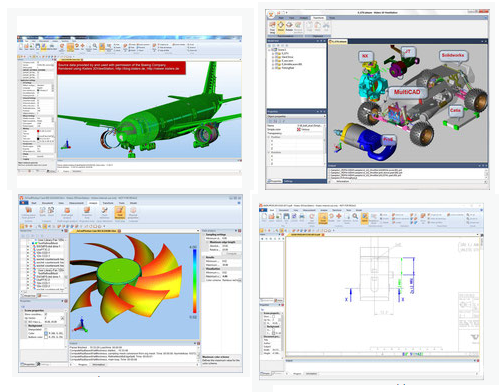Expand Hard Drive node in car window tree
Image resolution: width=499 pixels, height=392 pixels.
tap(273, 57)
